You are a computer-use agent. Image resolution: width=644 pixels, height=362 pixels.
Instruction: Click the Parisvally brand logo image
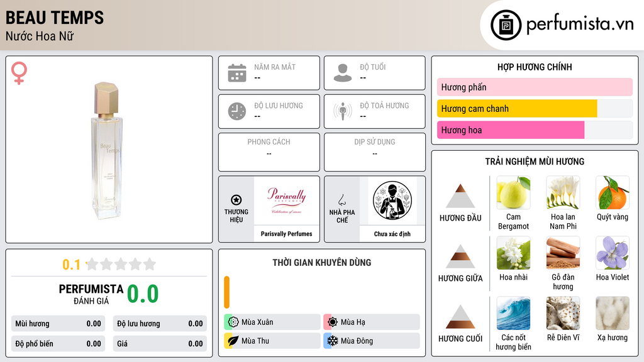(286, 200)
